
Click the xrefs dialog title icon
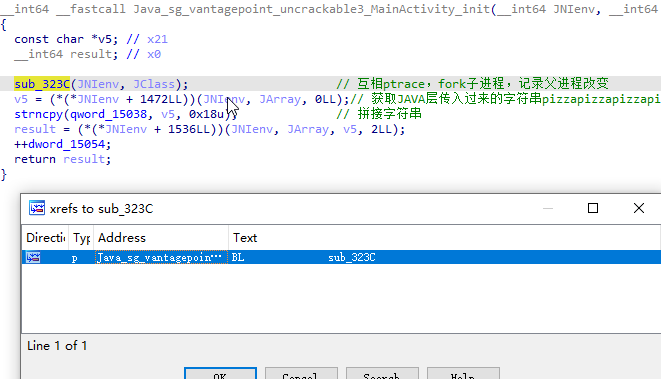tap(37, 208)
